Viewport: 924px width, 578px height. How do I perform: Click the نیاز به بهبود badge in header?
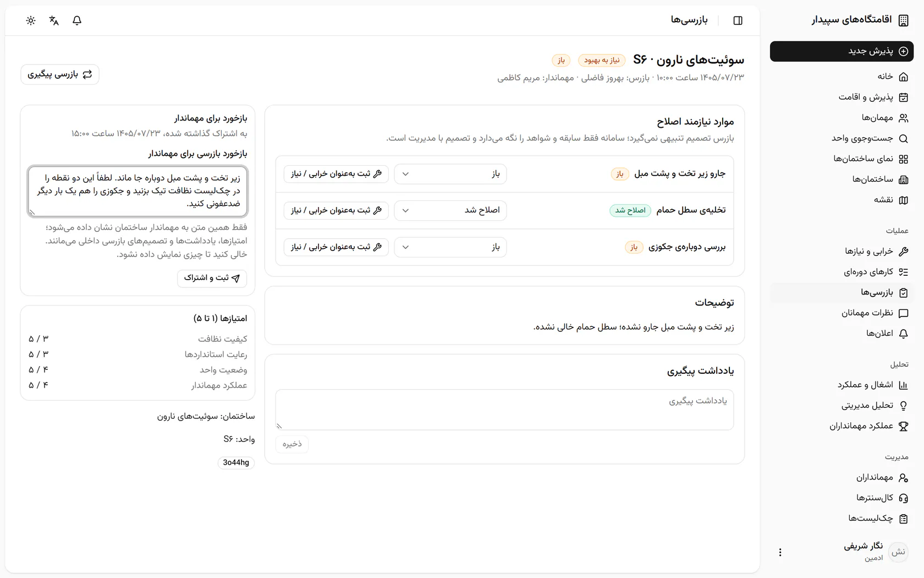(x=602, y=60)
